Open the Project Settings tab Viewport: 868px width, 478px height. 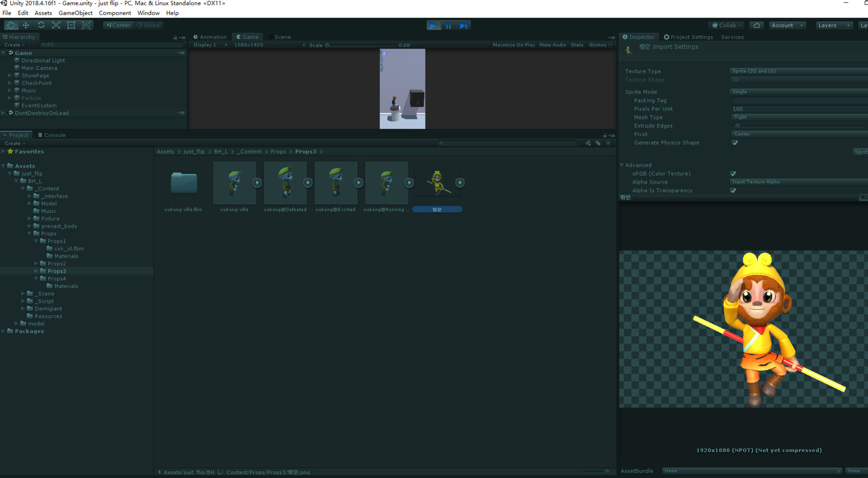688,37
